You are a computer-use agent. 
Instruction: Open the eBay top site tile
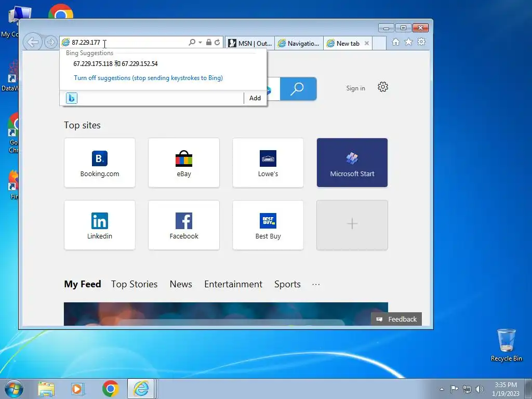pos(184,163)
